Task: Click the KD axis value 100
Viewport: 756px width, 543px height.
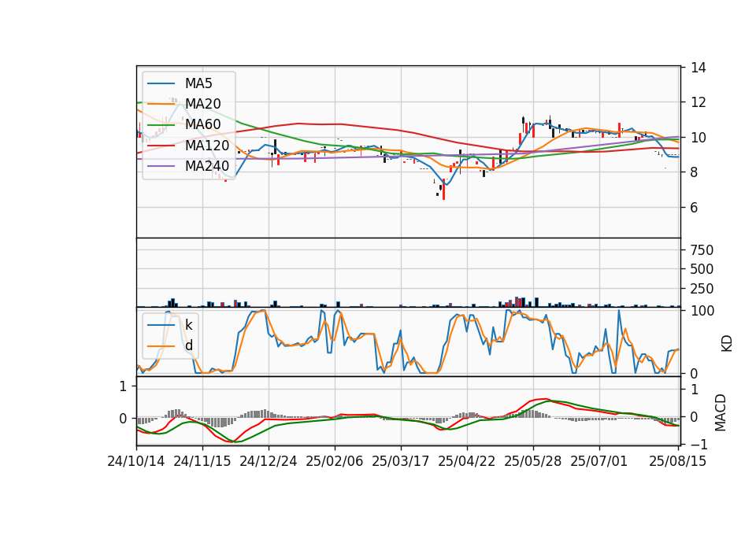Action: point(702,311)
